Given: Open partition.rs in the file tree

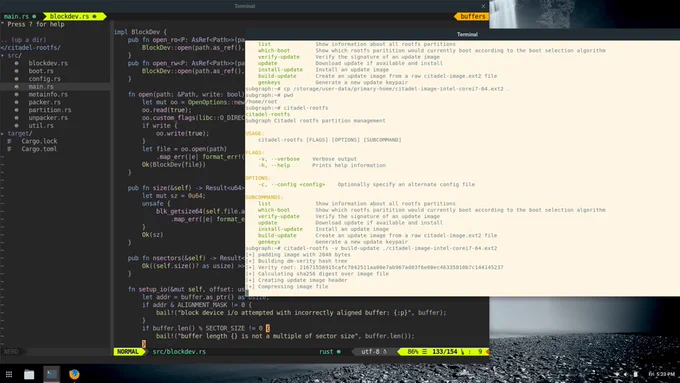Looking at the screenshot, I should point(50,110).
